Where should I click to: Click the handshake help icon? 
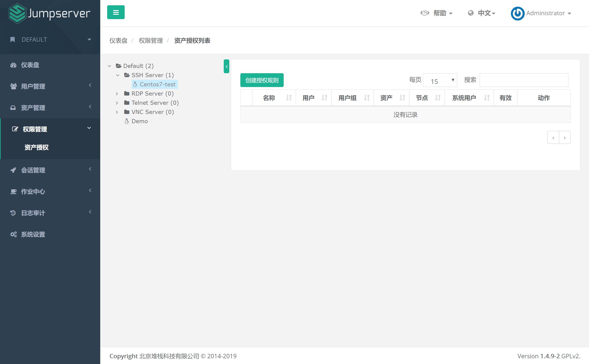(425, 13)
